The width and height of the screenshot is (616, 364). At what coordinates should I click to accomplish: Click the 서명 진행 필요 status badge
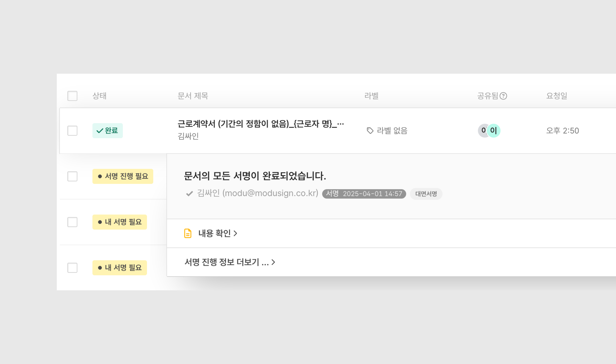tap(123, 176)
